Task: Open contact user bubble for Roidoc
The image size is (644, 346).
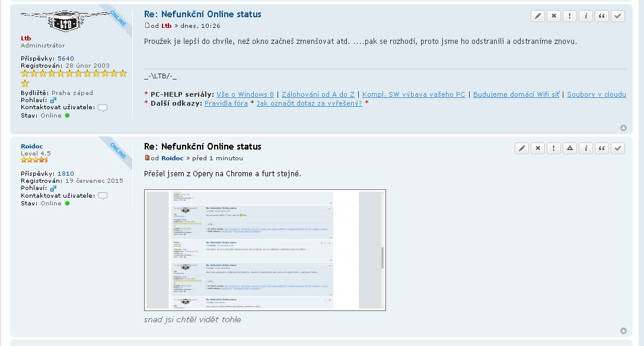Action: click(x=103, y=196)
